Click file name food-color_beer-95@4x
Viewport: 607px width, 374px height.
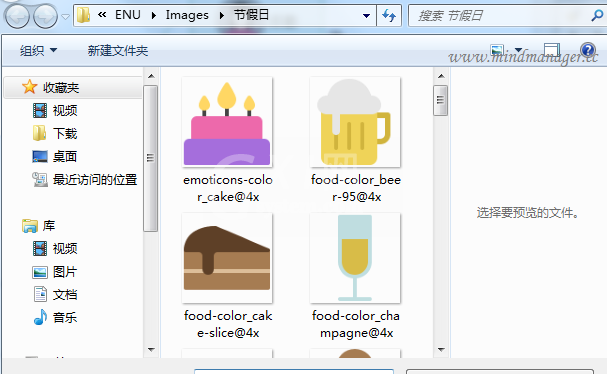coord(356,188)
